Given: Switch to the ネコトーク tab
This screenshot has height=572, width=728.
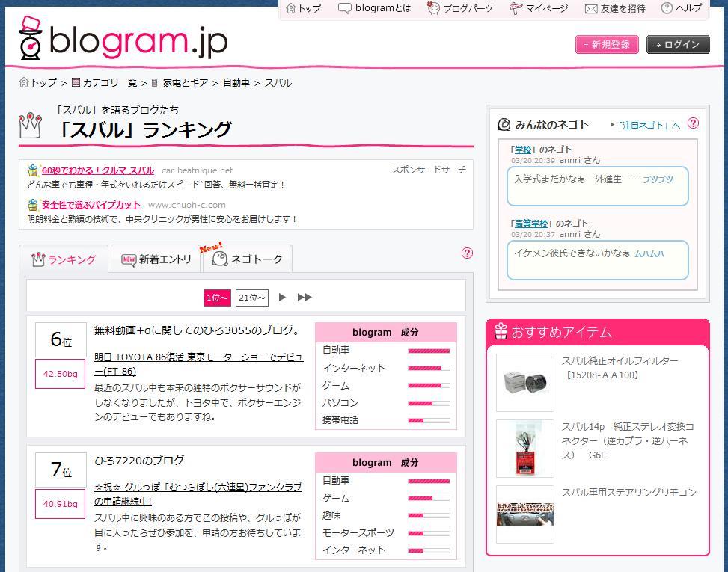Looking at the screenshot, I should point(248,259).
